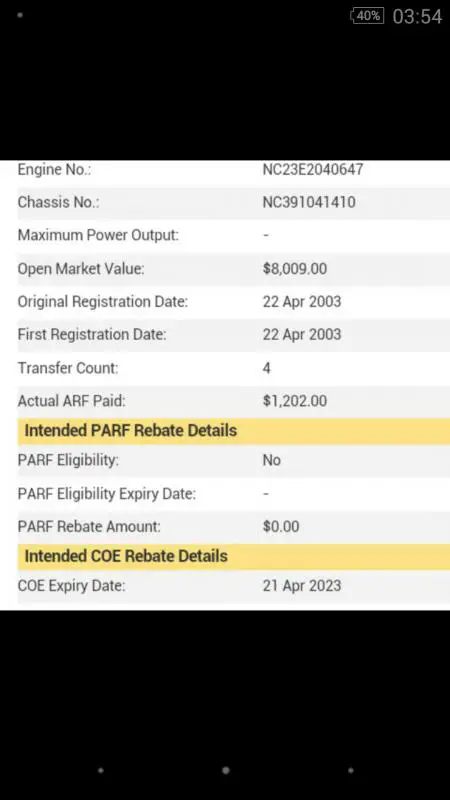450x800 pixels.
Task: Click the PARF Rebate Amount $0.00
Action: (281, 527)
